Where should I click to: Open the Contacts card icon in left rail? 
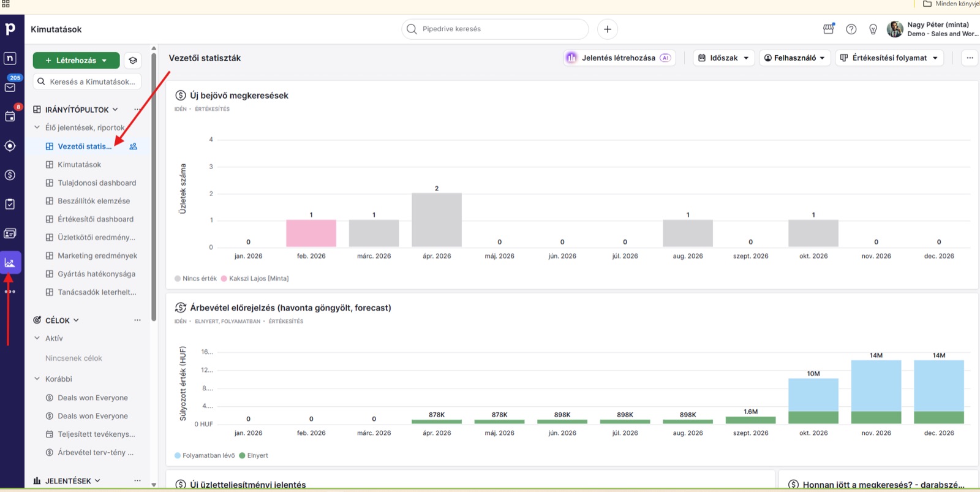10,233
